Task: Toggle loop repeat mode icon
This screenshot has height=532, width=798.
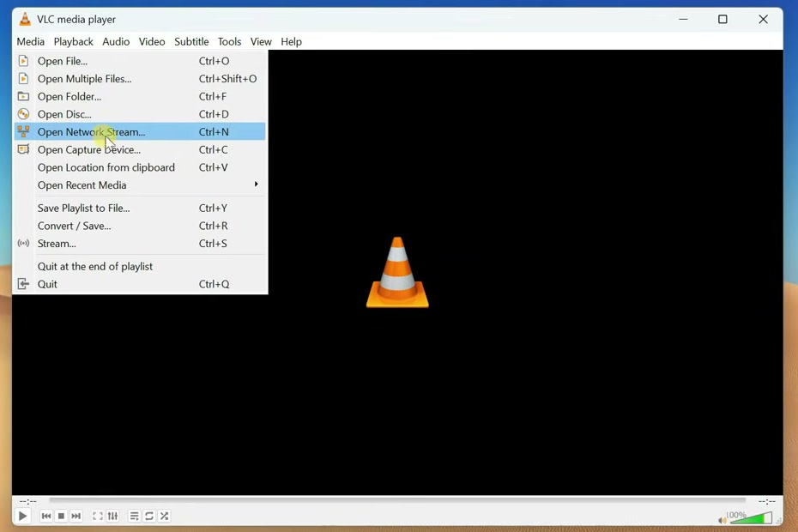Action: coord(149,517)
